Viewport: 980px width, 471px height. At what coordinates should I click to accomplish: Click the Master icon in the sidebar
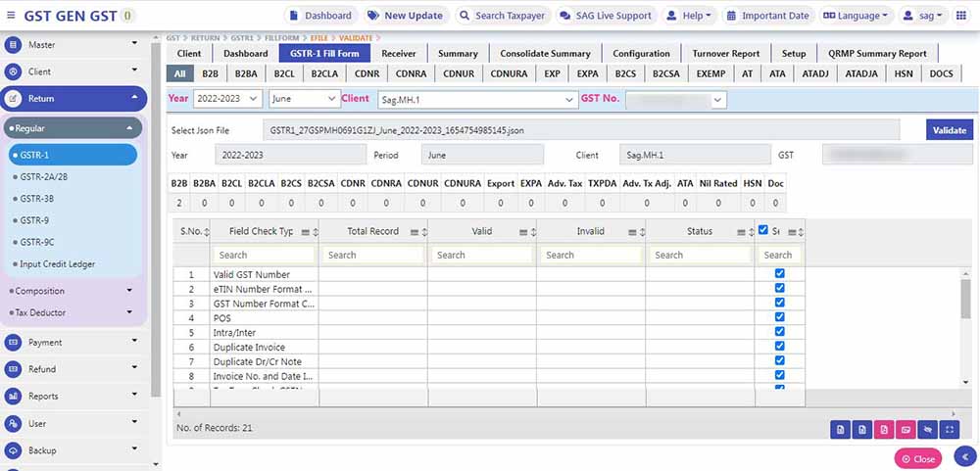pos(14,45)
